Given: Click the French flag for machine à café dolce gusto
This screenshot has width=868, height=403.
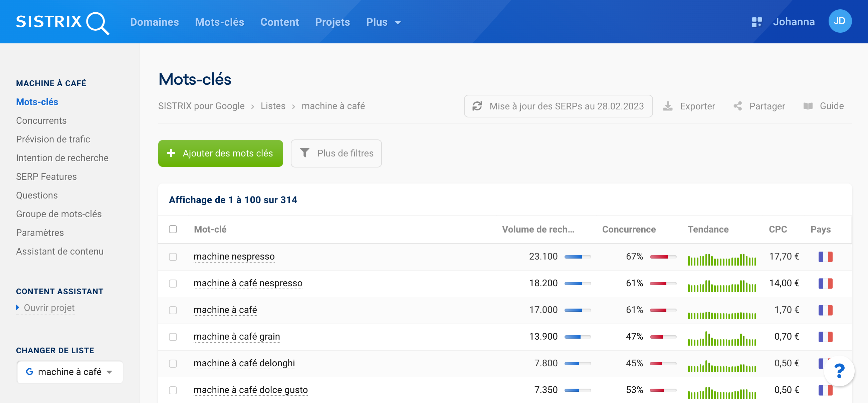Looking at the screenshot, I should pyautogui.click(x=825, y=390).
